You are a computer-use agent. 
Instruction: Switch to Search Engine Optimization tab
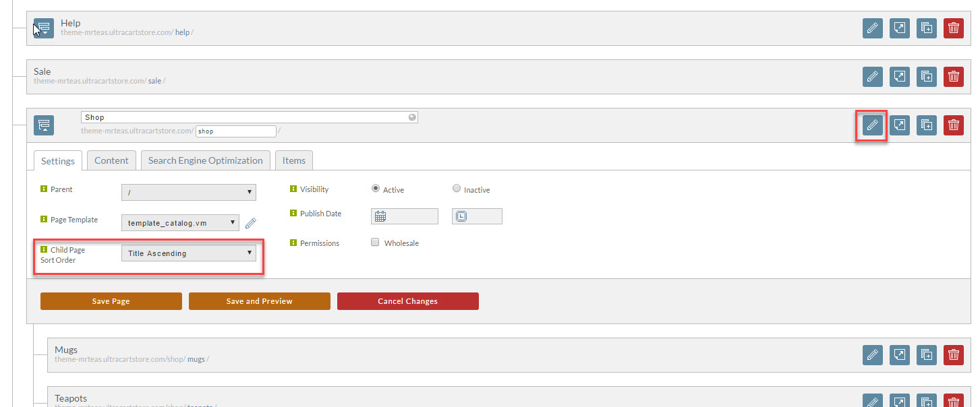click(x=206, y=160)
